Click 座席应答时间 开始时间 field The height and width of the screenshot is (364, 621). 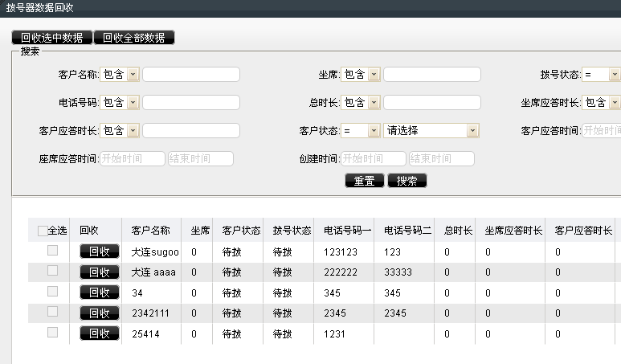132,158
